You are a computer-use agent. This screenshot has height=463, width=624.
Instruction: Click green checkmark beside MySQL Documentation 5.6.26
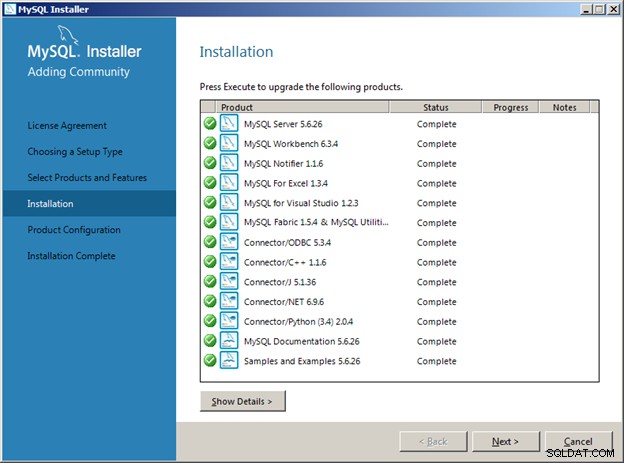click(210, 340)
